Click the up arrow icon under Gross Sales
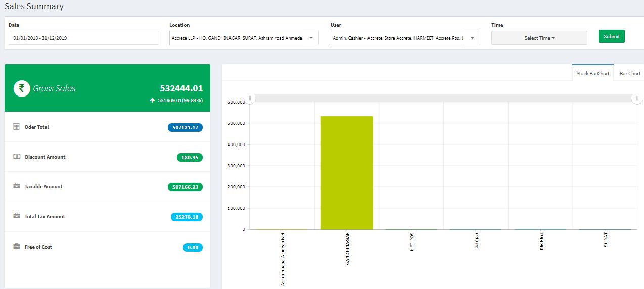This screenshot has height=289, width=644. coord(152,101)
